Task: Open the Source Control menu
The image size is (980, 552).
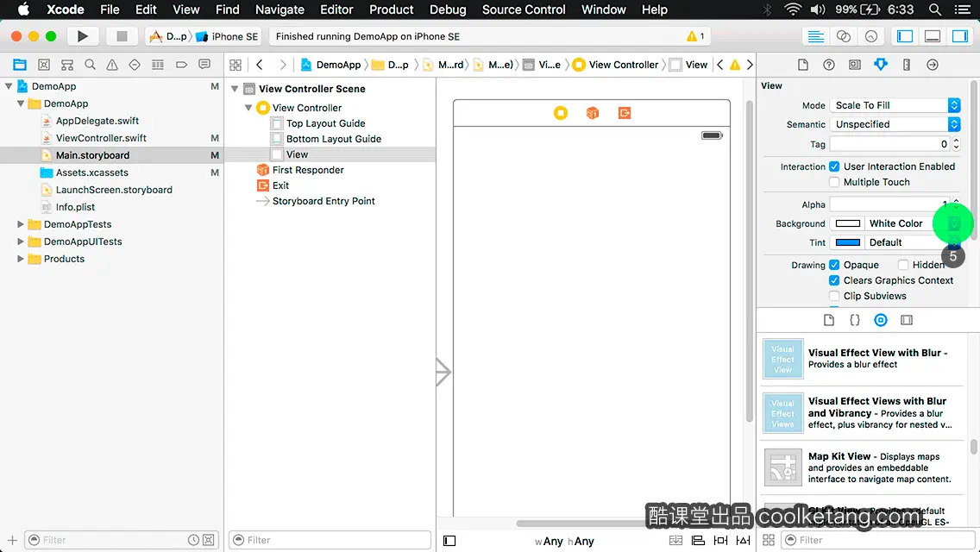Action: click(x=523, y=9)
